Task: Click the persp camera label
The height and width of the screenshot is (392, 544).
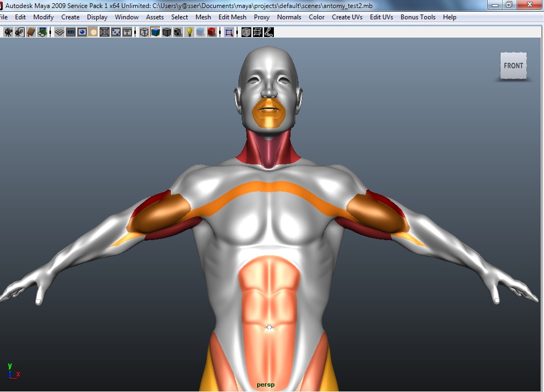Action: pyautogui.click(x=265, y=384)
